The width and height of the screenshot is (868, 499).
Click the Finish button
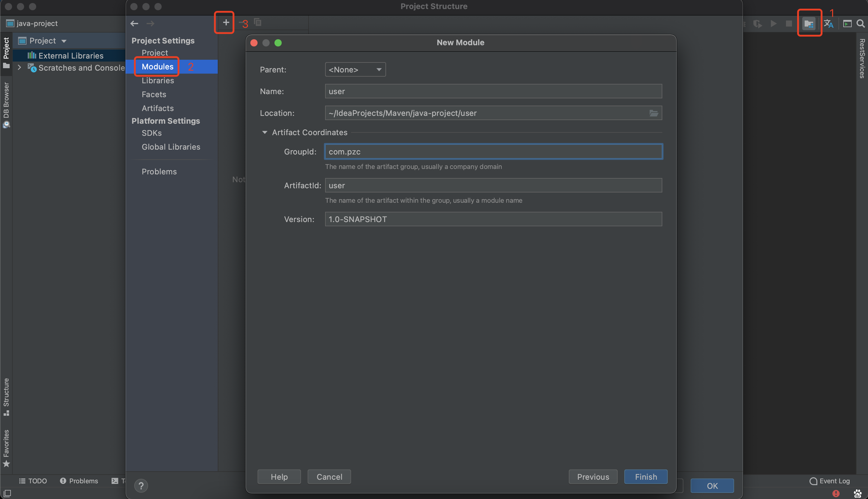[645, 477]
